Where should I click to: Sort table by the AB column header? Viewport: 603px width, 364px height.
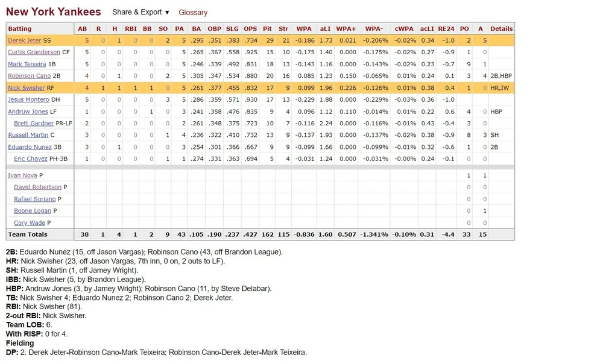tap(83, 28)
